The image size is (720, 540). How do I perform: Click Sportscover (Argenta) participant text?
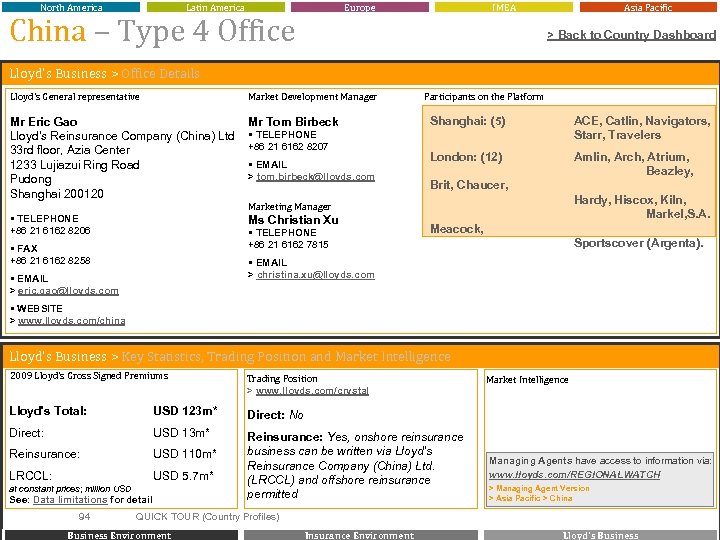(638, 243)
